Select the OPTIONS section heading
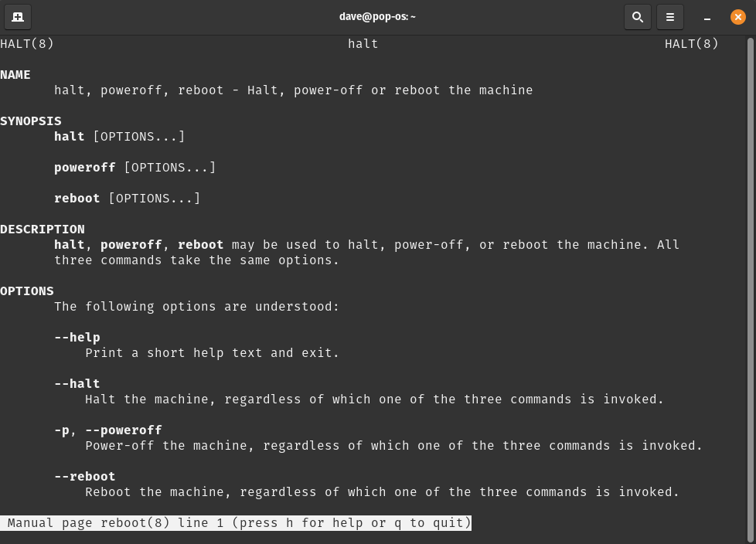The width and height of the screenshot is (756, 544). pos(26,291)
